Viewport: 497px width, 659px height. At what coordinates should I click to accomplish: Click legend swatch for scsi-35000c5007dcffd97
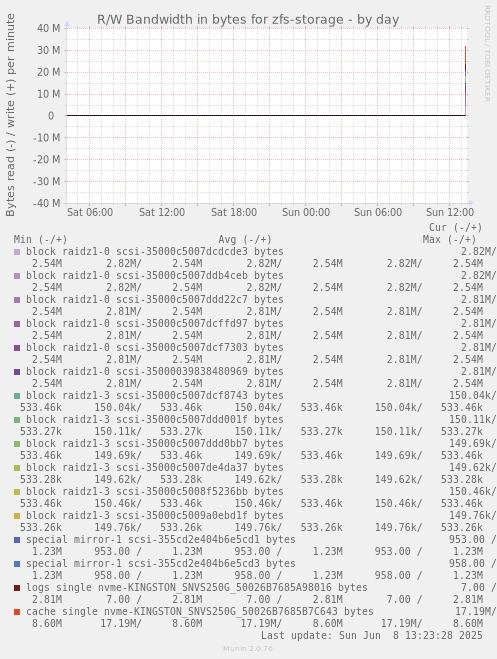(17, 324)
